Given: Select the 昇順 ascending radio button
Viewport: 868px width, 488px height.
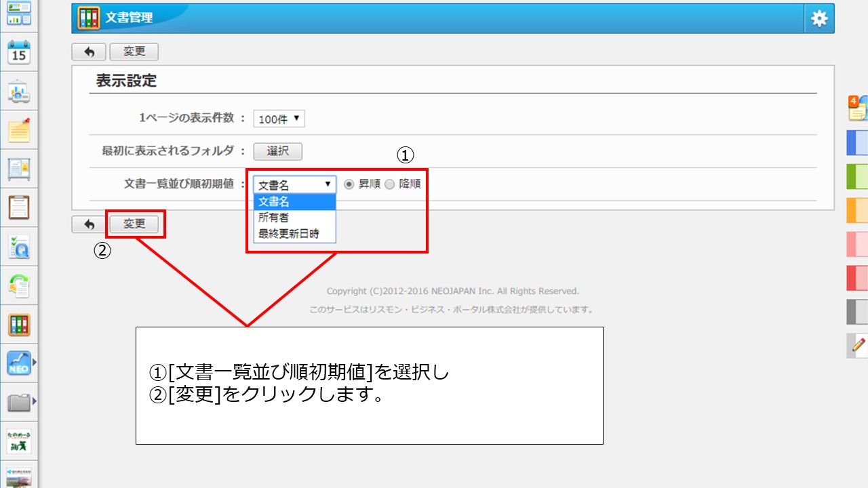Looking at the screenshot, I should [349, 184].
